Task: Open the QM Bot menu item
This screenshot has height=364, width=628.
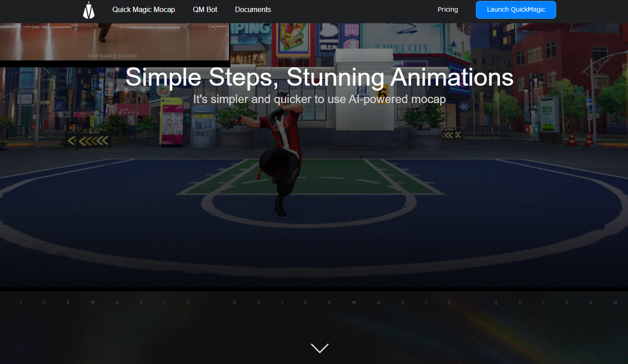Action: click(x=205, y=9)
